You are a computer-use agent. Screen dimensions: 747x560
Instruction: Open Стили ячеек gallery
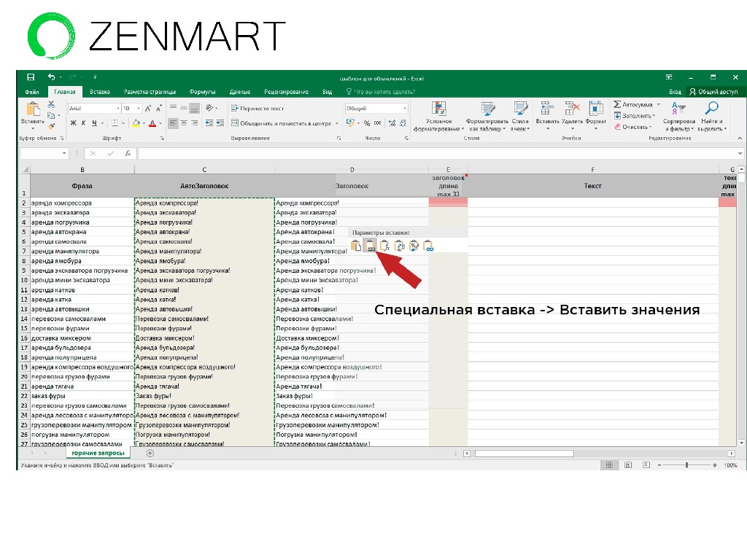click(520, 116)
